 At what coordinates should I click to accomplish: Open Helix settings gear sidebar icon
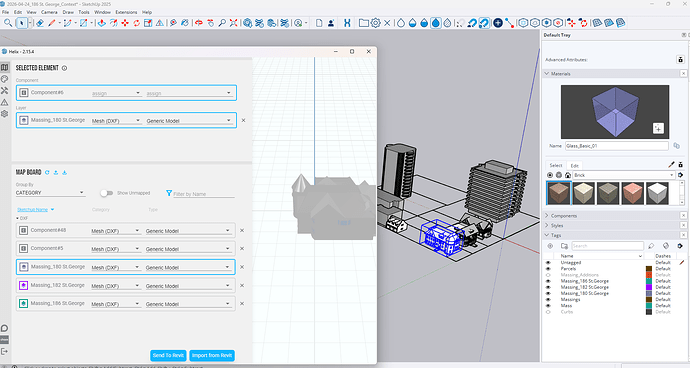point(5,114)
